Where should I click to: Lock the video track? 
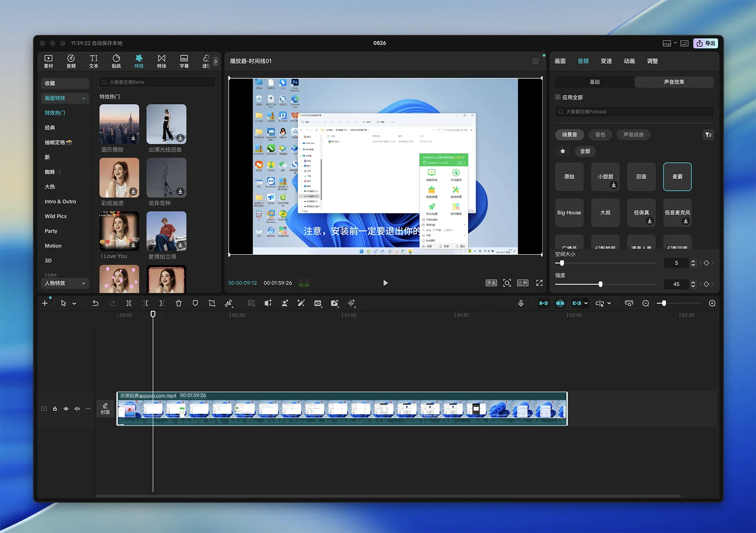(55, 409)
